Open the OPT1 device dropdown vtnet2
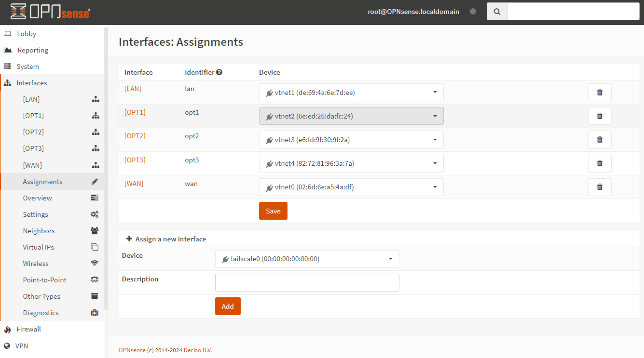The width and height of the screenshot is (644, 358). pos(351,116)
